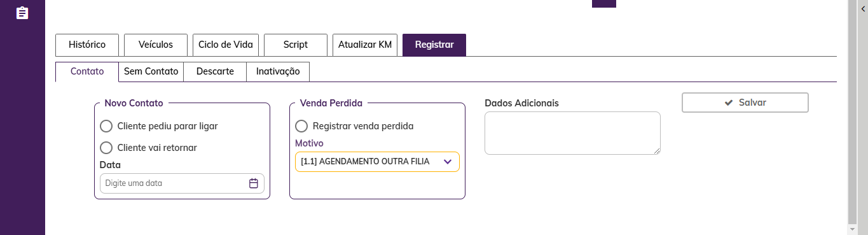Screen dimensions: 868x235
Task: Click the Atualizar KM tab
Action: 365,45
